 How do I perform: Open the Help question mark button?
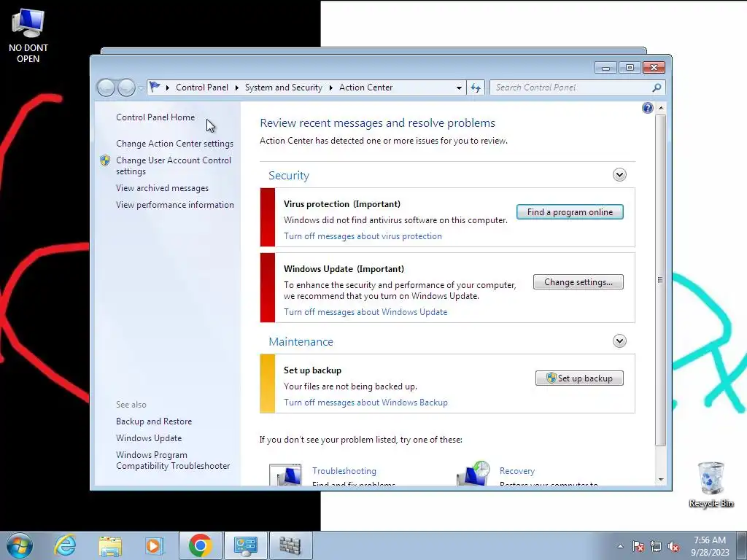coord(648,108)
